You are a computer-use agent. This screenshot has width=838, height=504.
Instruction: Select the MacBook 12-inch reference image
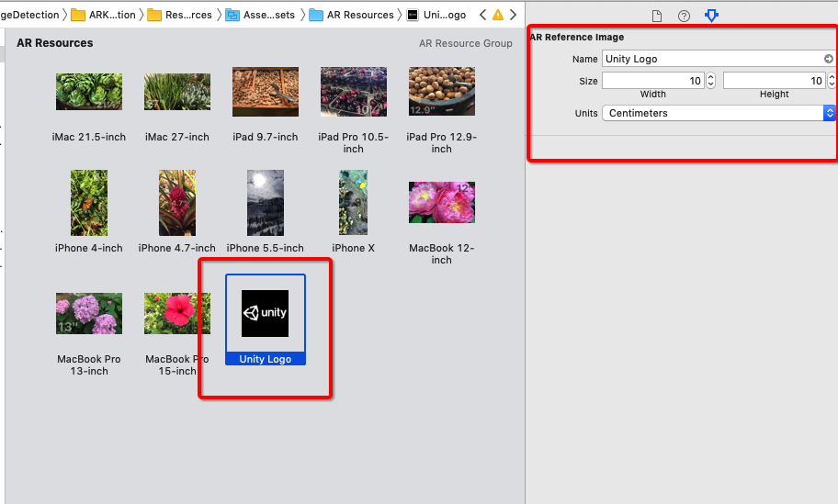pyautogui.click(x=442, y=204)
